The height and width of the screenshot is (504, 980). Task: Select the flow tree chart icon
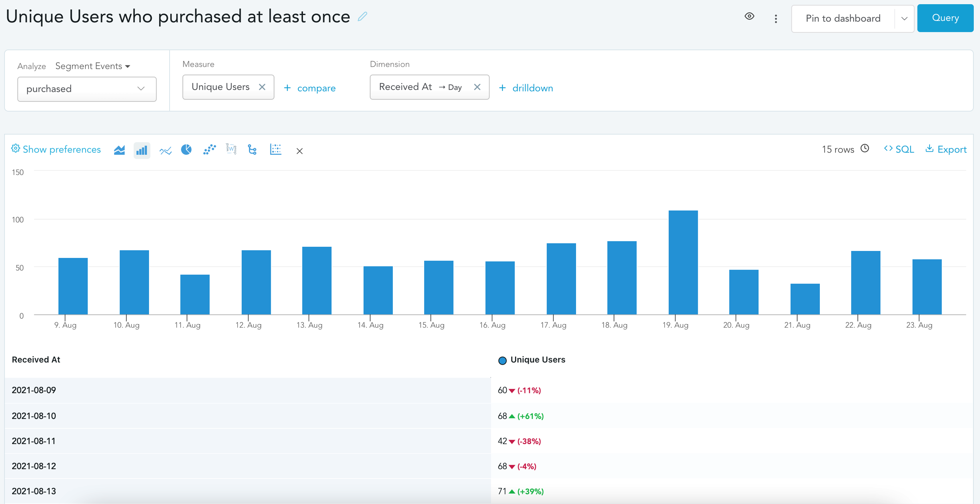[x=252, y=149]
